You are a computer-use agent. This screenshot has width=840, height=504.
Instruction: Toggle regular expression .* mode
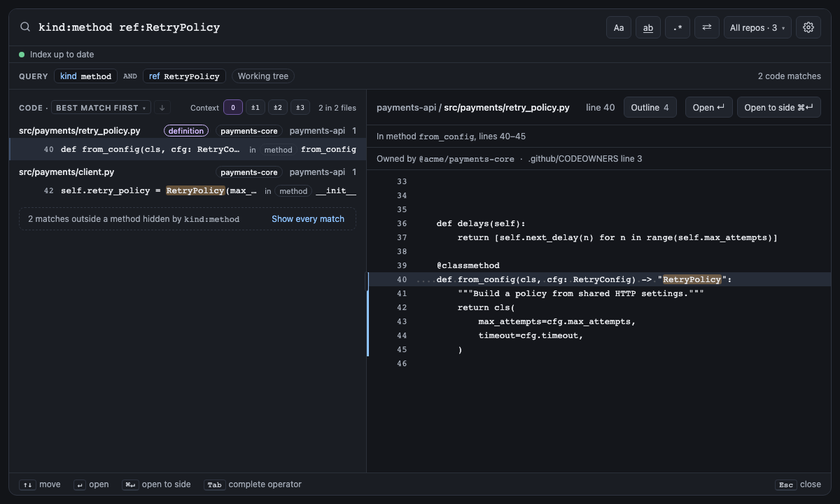[678, 27]
